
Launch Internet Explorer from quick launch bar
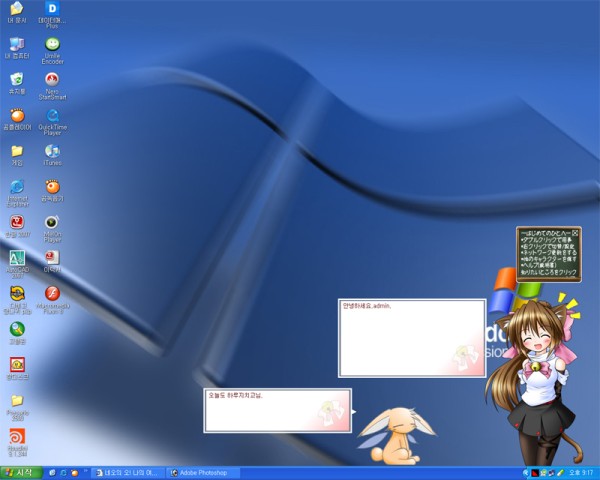(x=64, y=473)
